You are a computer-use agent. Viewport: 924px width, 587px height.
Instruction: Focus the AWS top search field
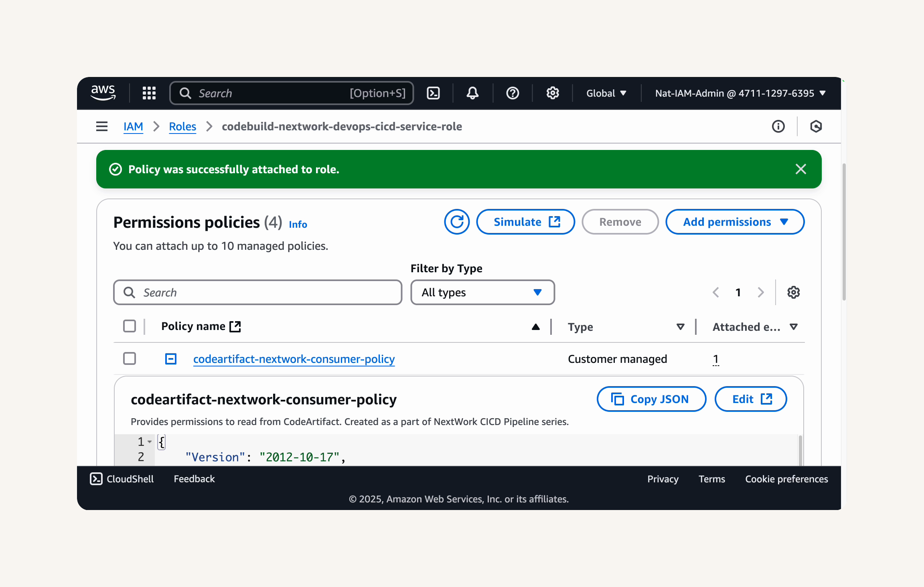click(x=292, y=93)
